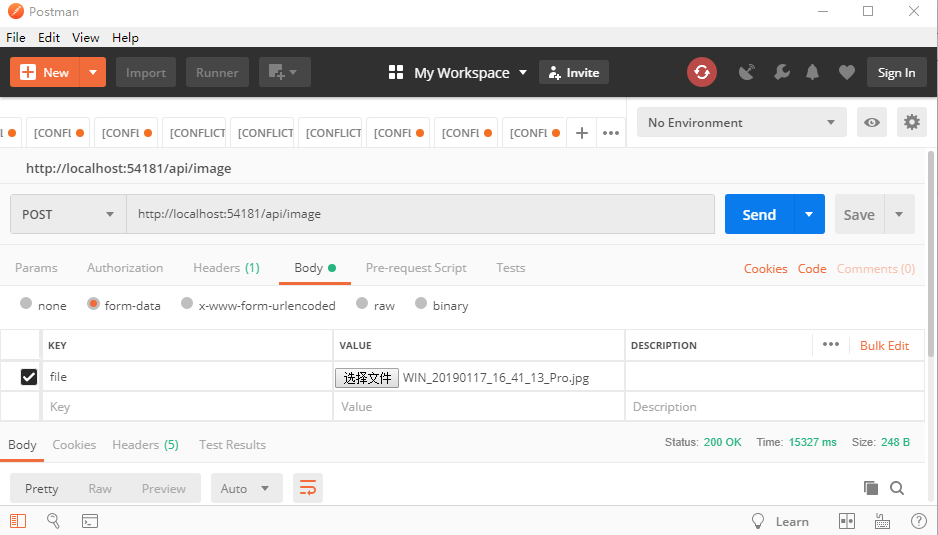938x535 pixels.
Task: Open the Pre-request Script tab
Action: [416, 268]
